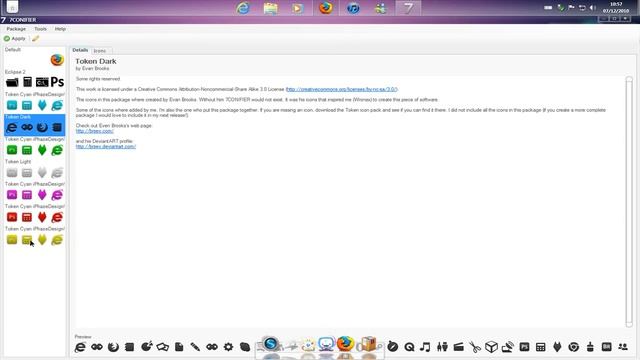Image resolution: width=640 pixels, height=360 pixels.
Task: Click the calculator icon in Preview strip
Action: tap(541, 347)
